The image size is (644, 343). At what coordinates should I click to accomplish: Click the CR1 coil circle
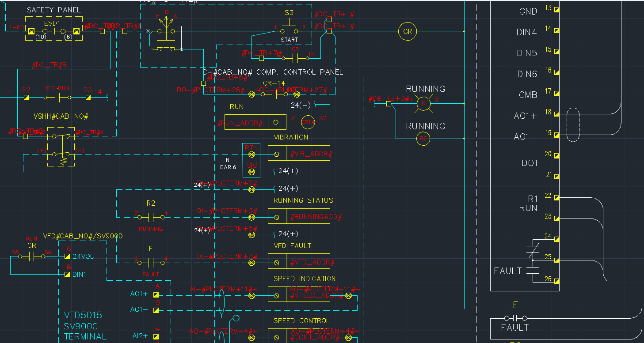point(308,122)
